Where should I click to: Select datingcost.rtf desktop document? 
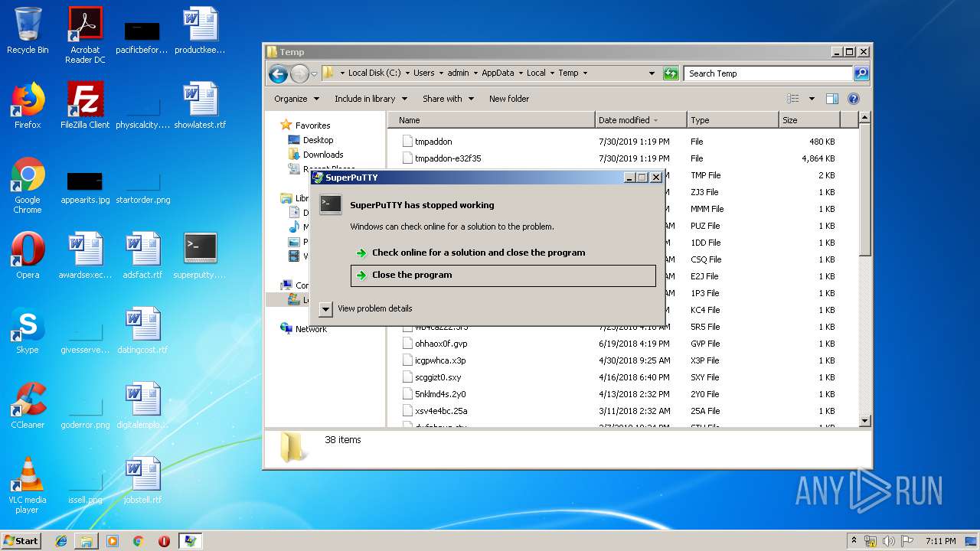[142, 330]
